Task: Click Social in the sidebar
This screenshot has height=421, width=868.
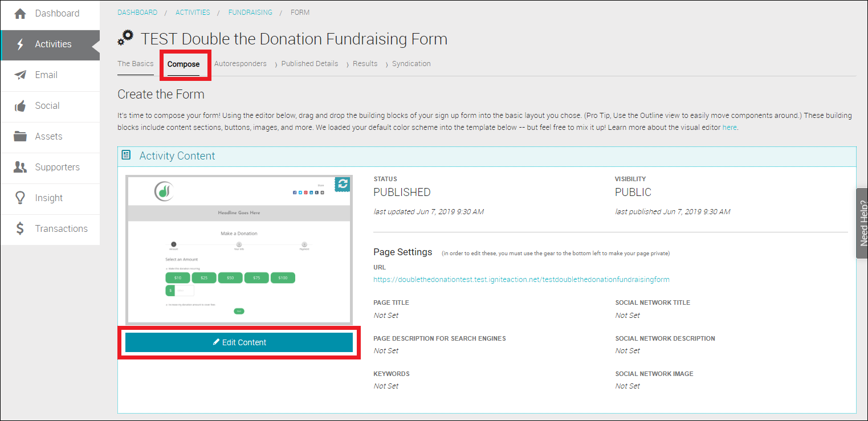Action: (50, 105)
